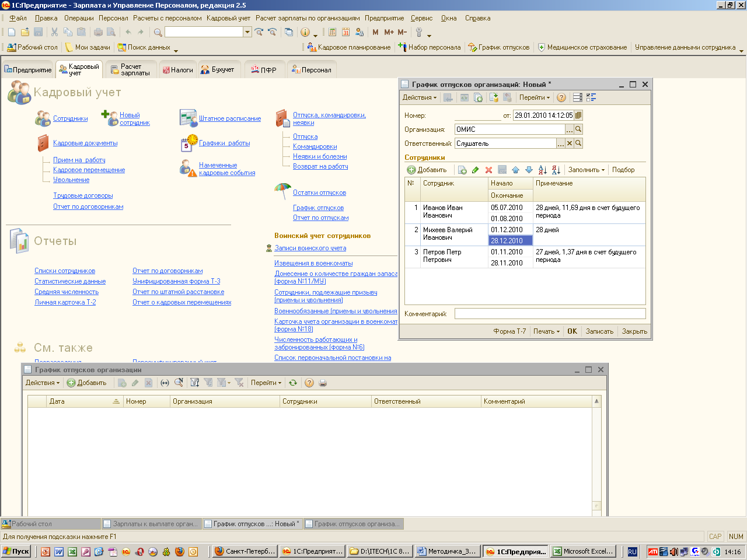747x560 pixels.
Task: Click the refresh icon in lower list window
Action: point(293,383)
